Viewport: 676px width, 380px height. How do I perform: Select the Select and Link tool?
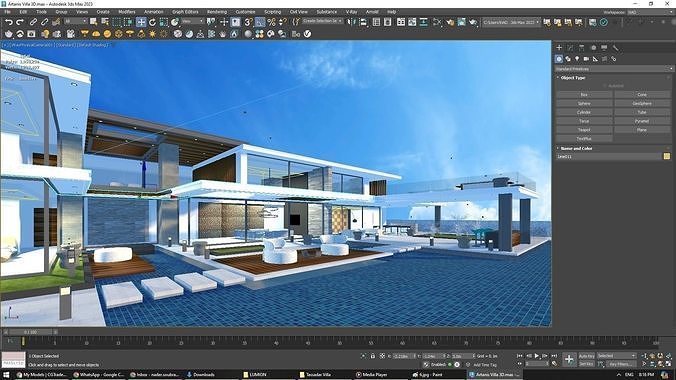pyautogui.click(x=33, y=22)
